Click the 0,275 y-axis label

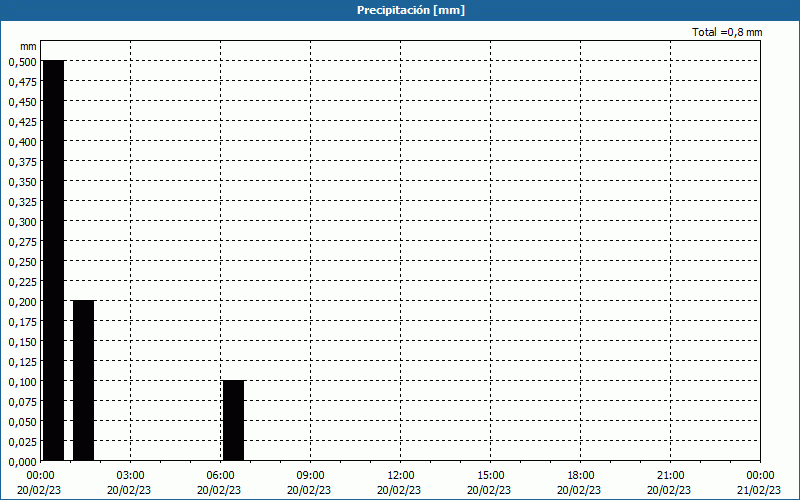click(23, 242)
